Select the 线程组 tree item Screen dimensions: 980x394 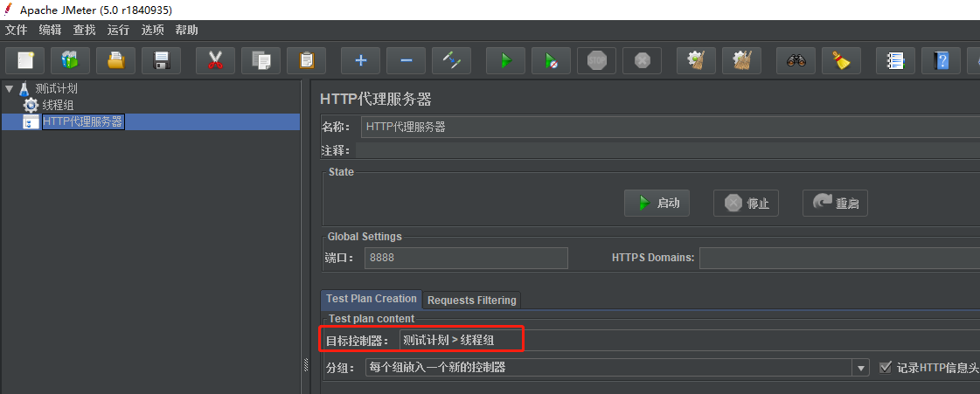tap(58, 105)
